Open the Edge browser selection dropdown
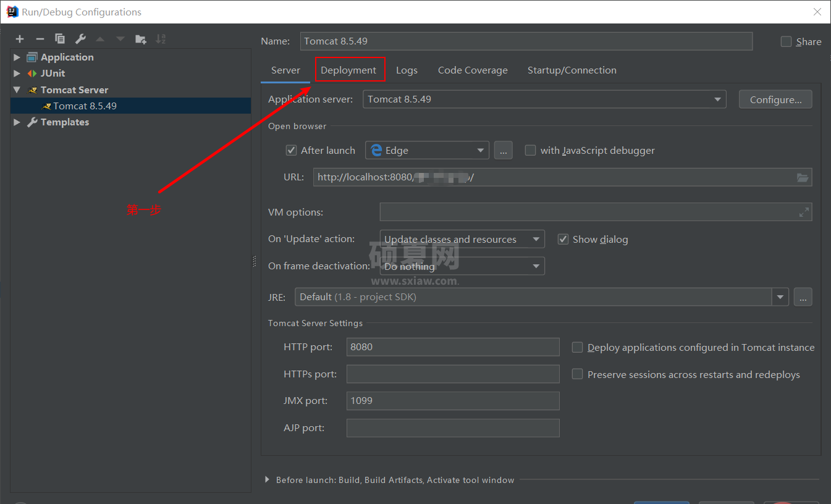 coord(427,150)
